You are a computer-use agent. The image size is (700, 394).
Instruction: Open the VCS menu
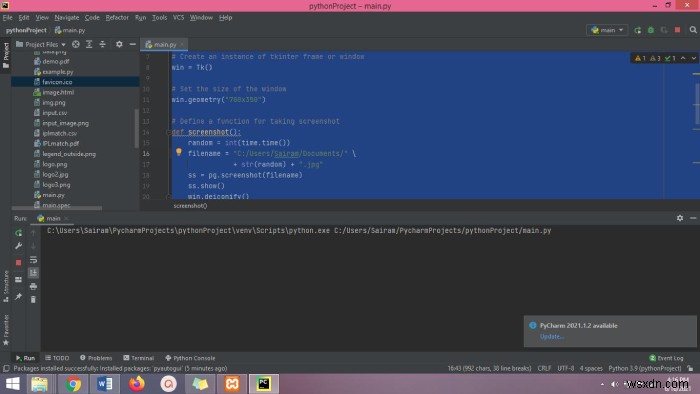point(179,17)
